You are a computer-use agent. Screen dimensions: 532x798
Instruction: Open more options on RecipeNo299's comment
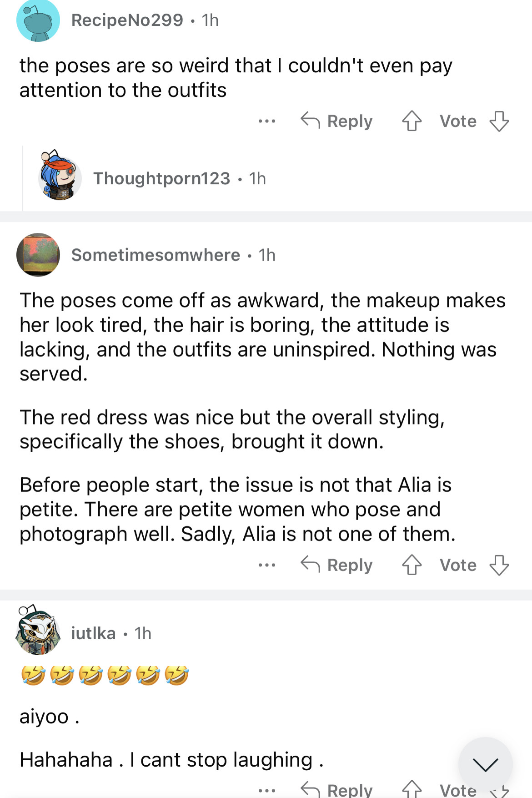pos(266,121)
